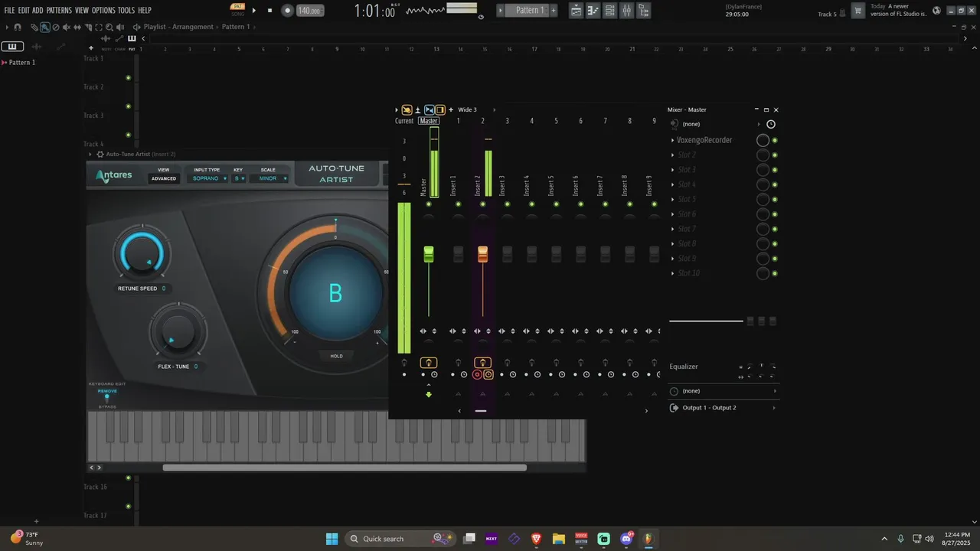
Task: Click VoxengoRecorder mix level knob
Action: tap(763, 140)
